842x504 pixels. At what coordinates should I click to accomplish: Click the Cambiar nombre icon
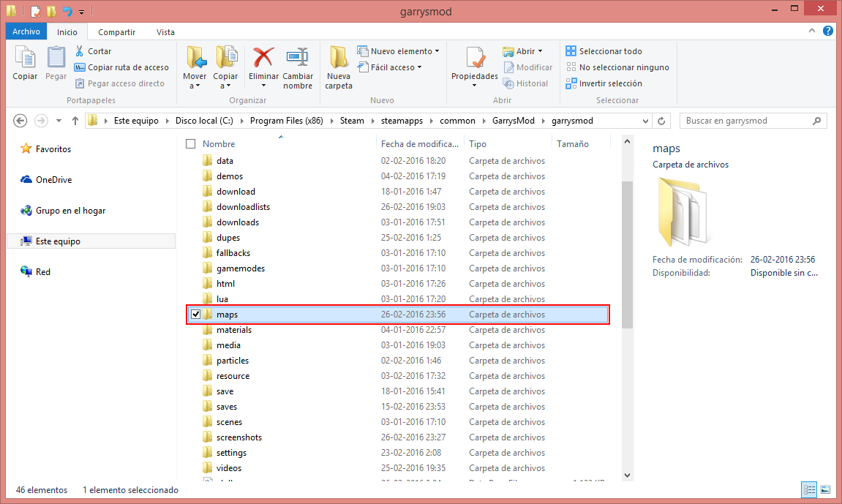[297, 58]
